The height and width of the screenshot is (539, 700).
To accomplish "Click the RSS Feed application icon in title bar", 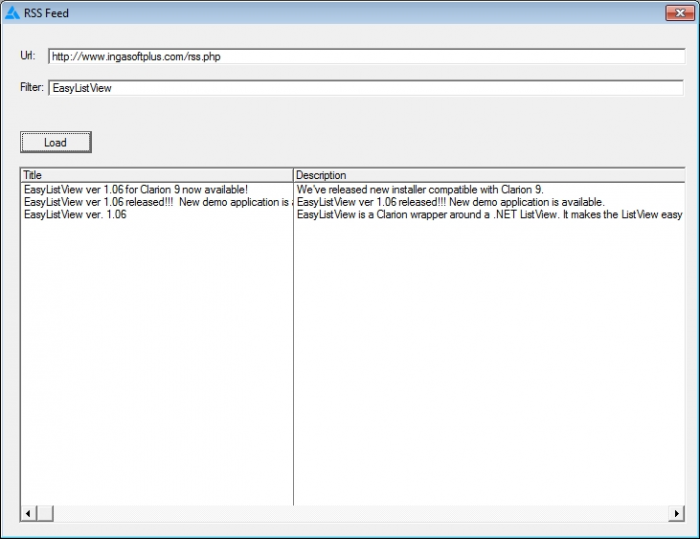I will coord(12,13).
